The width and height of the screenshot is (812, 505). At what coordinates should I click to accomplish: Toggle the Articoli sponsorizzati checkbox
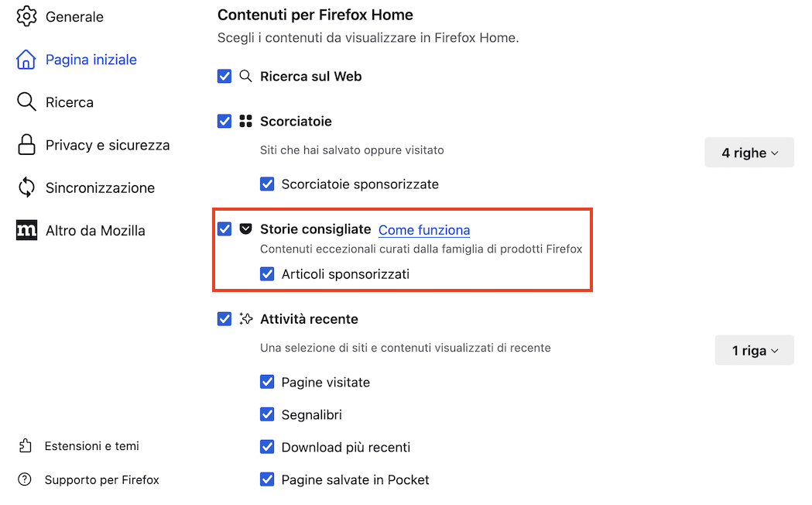(267, 274)
